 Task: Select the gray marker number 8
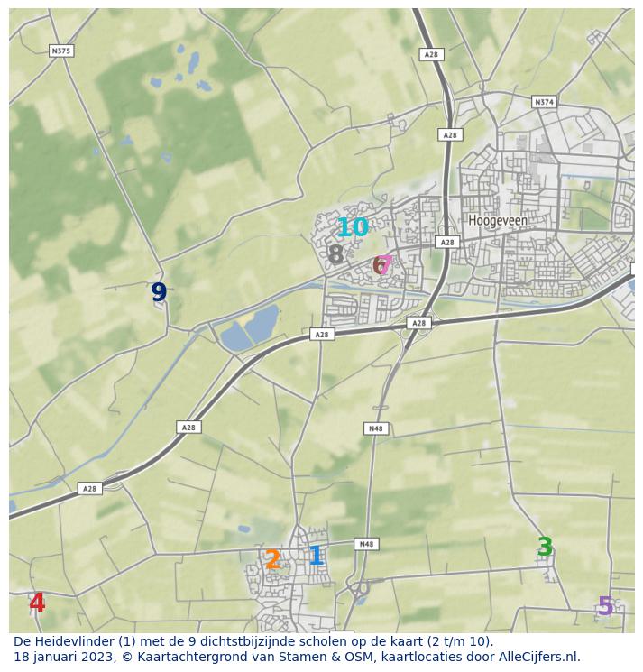(335, 255)
